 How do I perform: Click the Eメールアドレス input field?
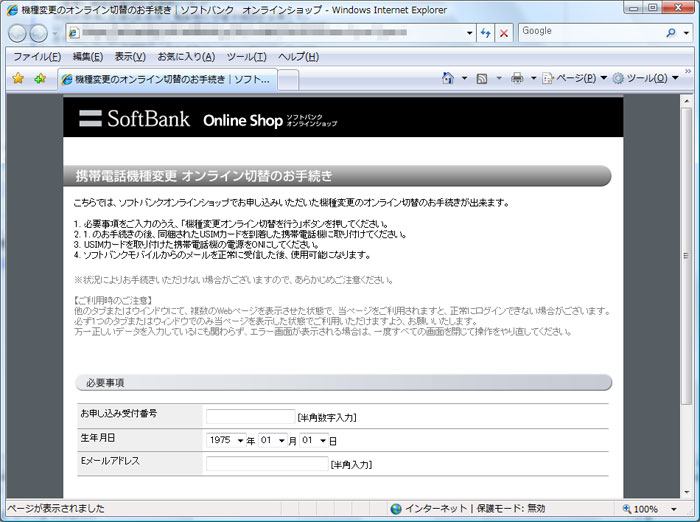[x=267, y=464]
